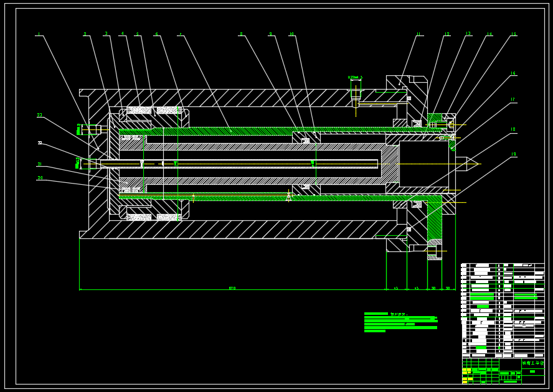The height and width of the screenshot is (392, 553).
Task: Select the 670 length dimension text
Action: coord(232,288)
